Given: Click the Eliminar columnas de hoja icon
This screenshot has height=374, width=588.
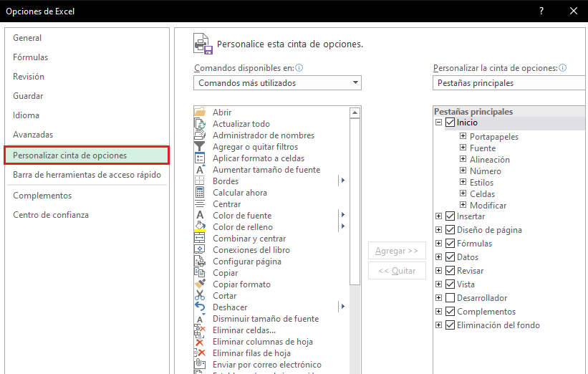Looking at the screenshot, I should (200, 342).
